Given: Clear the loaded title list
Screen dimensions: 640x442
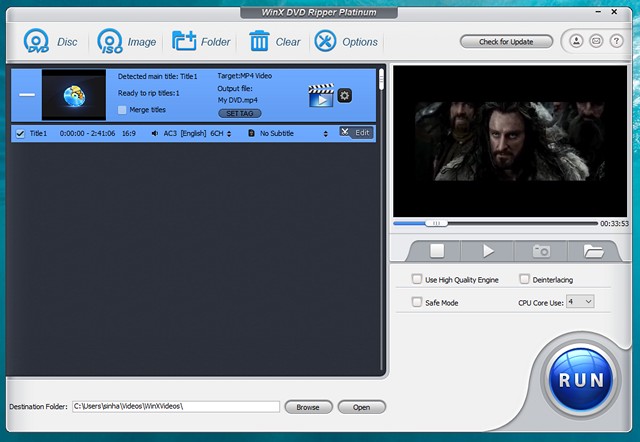Looking at the screenshot, I should click(x=274, y=41).
